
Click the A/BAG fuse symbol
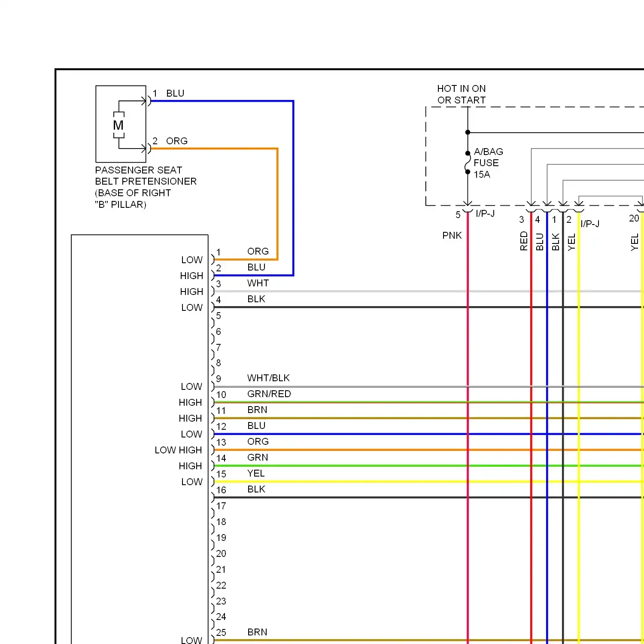pos(468,163)
